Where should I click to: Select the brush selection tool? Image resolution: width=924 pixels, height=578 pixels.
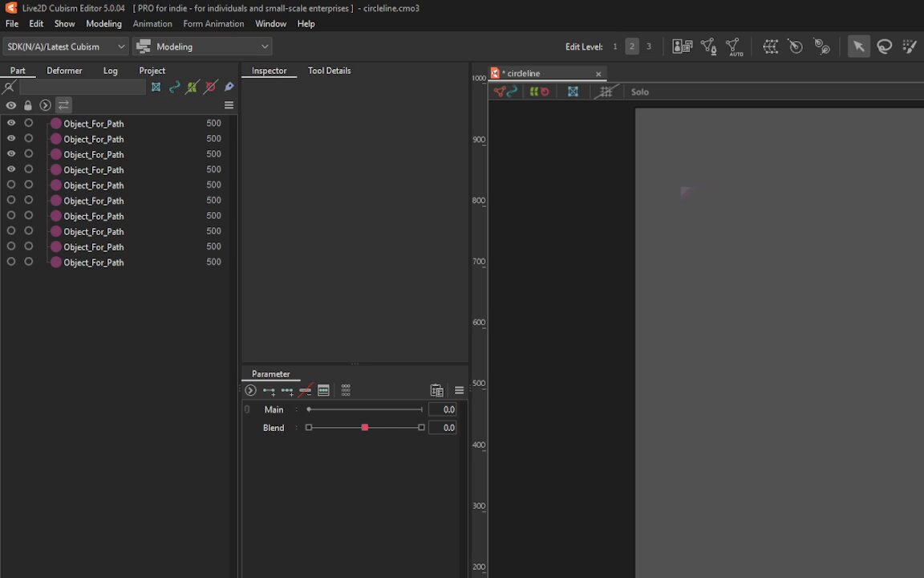910,47
